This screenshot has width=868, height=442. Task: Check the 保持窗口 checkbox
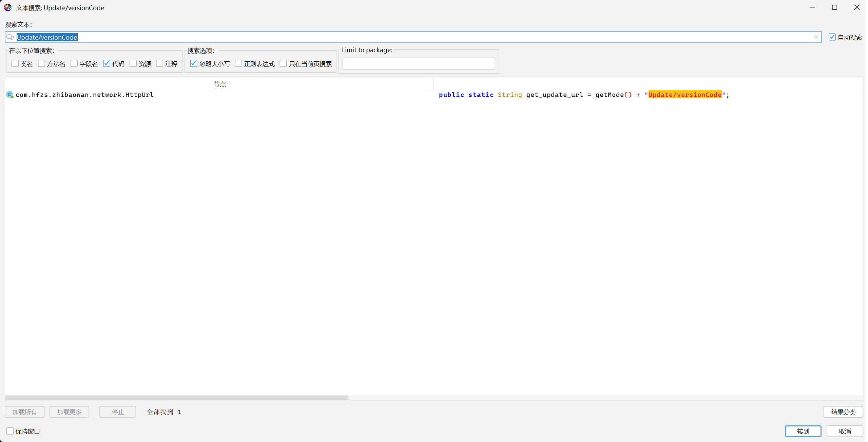(x=10, y=431)
